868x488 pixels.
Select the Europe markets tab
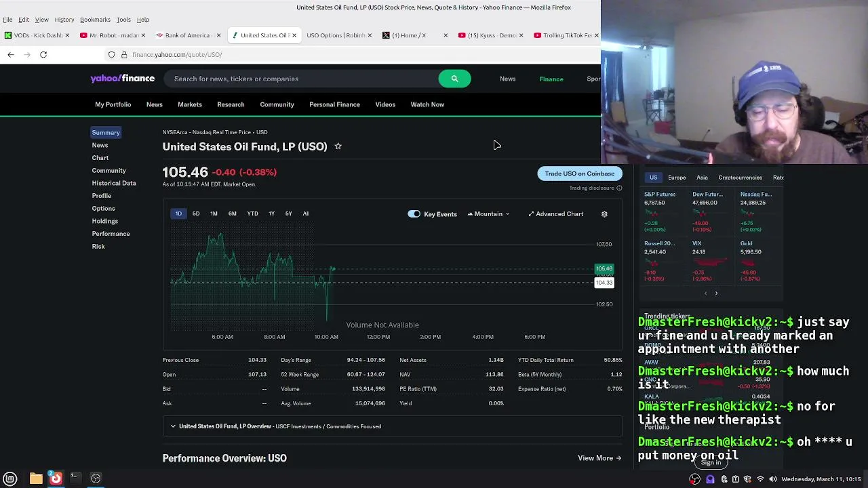[677, 178]
